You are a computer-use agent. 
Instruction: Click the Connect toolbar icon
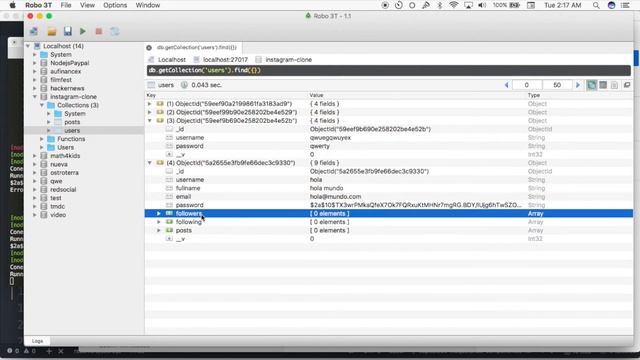click(x=34, y=31)
